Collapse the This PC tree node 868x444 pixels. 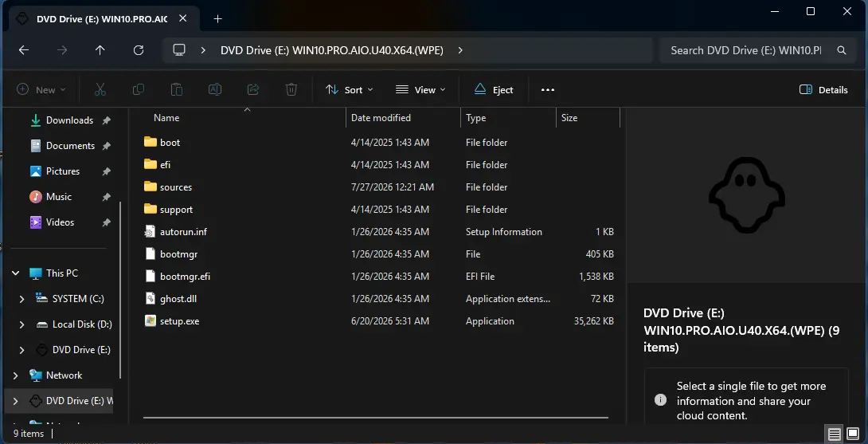pyautogui.click(x=15, y=273)
